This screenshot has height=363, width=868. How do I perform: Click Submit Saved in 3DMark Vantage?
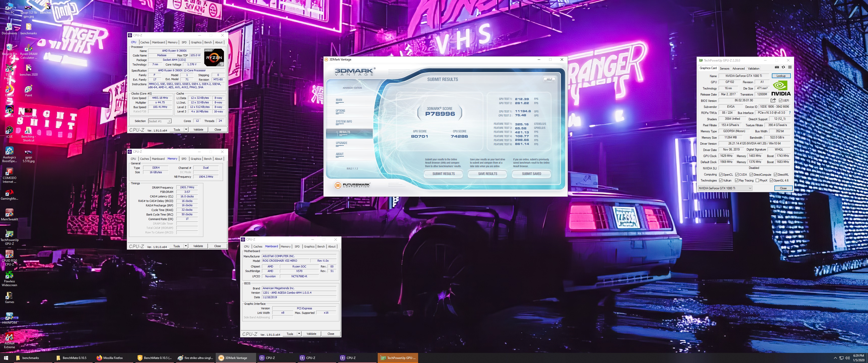pos(531,174)
